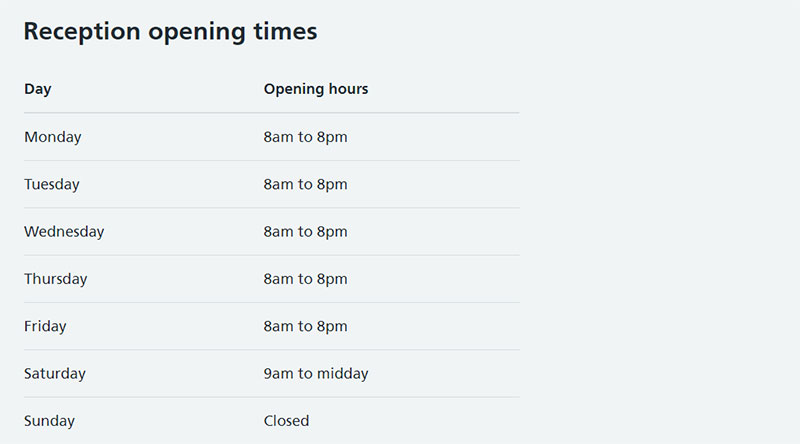Select the Day column header
Viewport: 800px width, 444px height.
[x=38, y=89]
